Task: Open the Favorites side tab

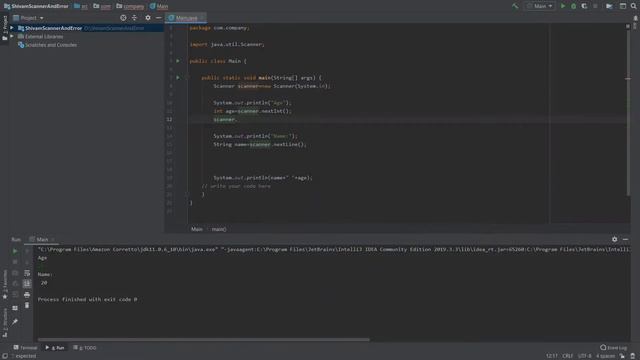Action: tap(5, 284)
